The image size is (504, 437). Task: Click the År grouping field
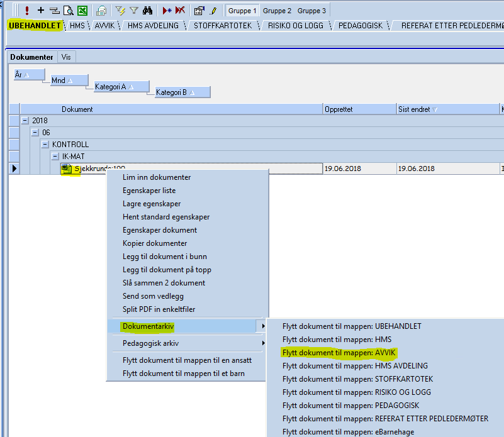point(29,75)
